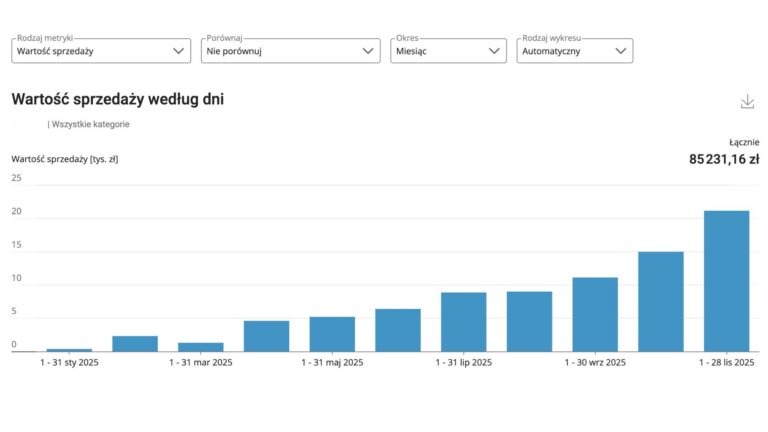Expand the Rodzaj wykresu dropdown
768x432 pixels.
coord(574,50)
